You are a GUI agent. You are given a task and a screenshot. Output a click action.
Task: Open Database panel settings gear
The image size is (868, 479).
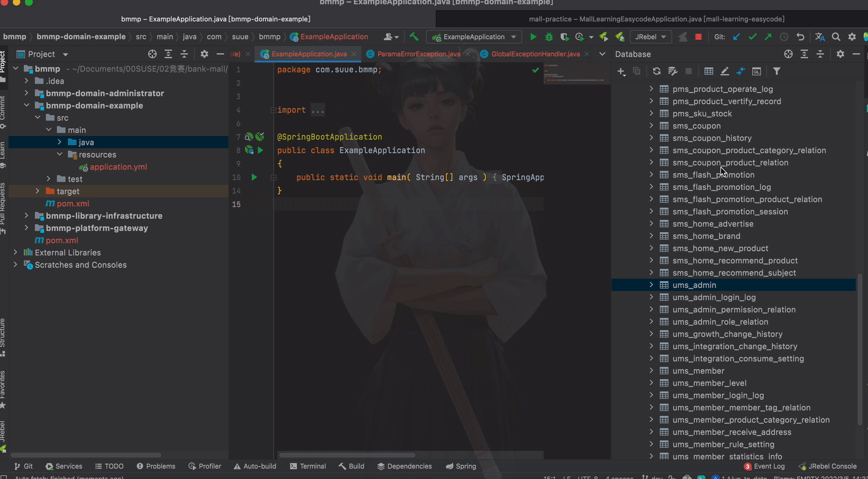[x=840, y=54]
